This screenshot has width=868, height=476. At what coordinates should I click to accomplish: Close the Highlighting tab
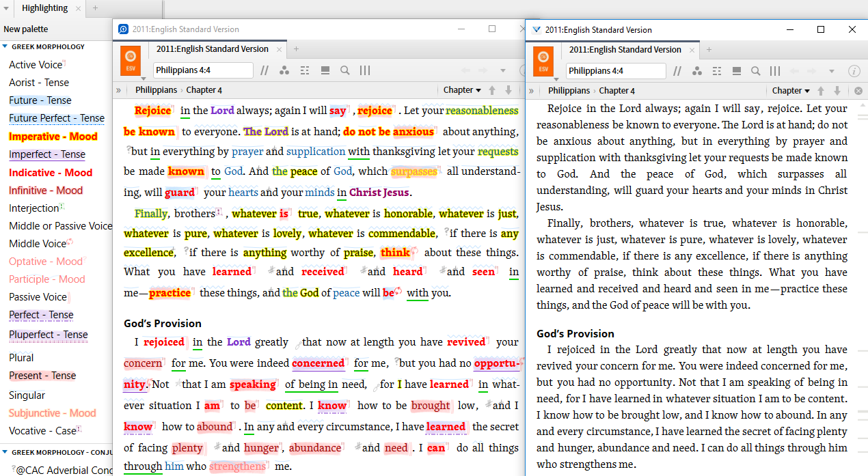coord(78,9)
